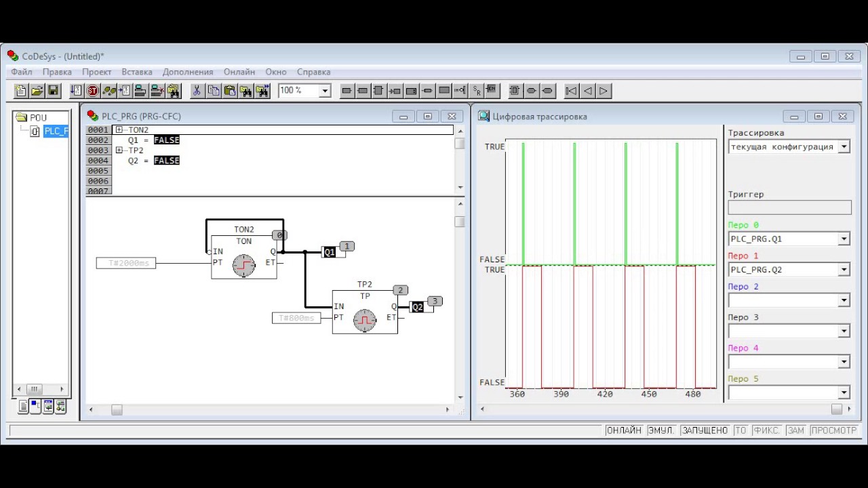Click the Run program toolbar icon
The height and width of the screenshot is (488, 868).
pyautogui.click(x=76, y=90)
